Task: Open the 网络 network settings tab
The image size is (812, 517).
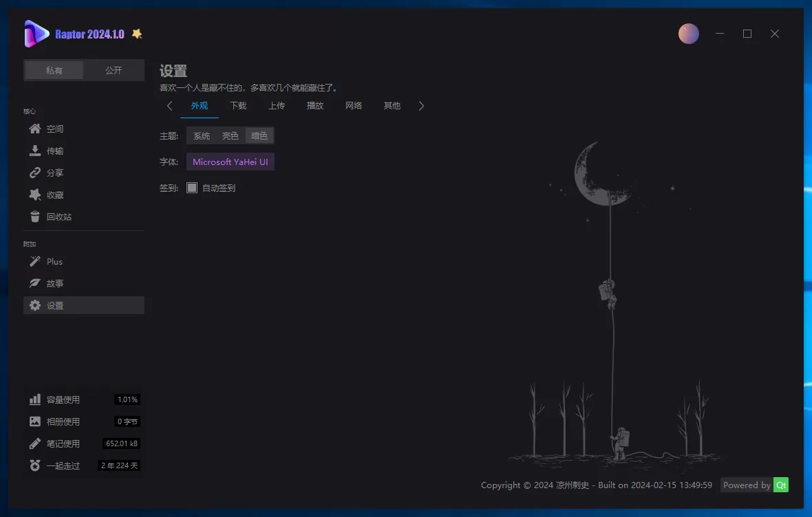Action: (x=353, y=106)
